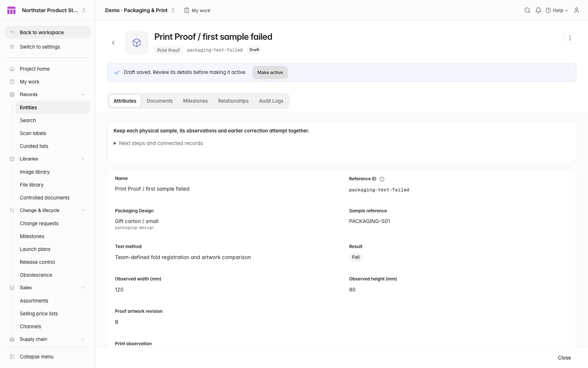Collapse the sidebar menu
This screenshot has height=368, width=588.
(47, 357)
